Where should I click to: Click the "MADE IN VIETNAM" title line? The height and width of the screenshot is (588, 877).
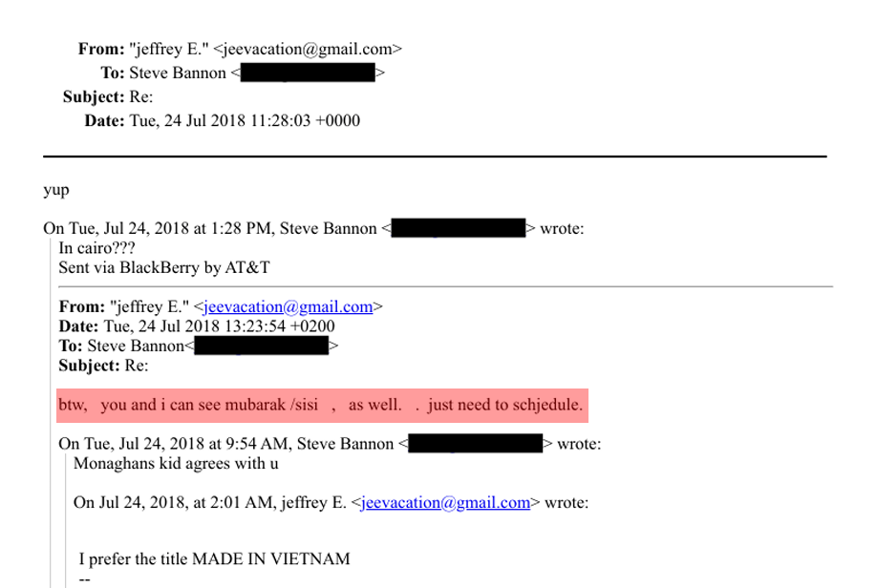[214, 559]
